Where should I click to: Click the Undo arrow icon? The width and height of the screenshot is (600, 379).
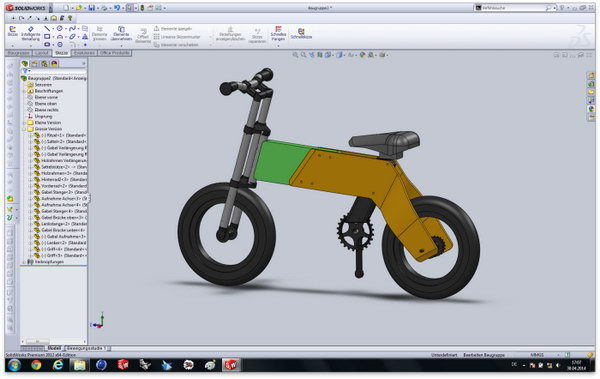click(117, 8)
